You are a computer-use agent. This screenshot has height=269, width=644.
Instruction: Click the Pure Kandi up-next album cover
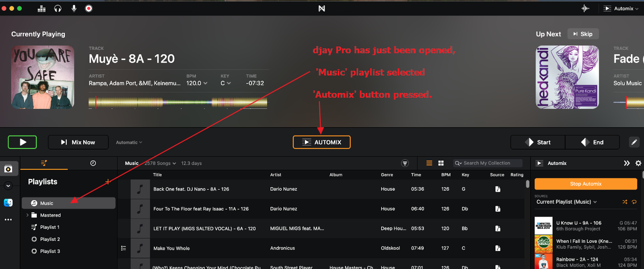[x=568, y=77]
